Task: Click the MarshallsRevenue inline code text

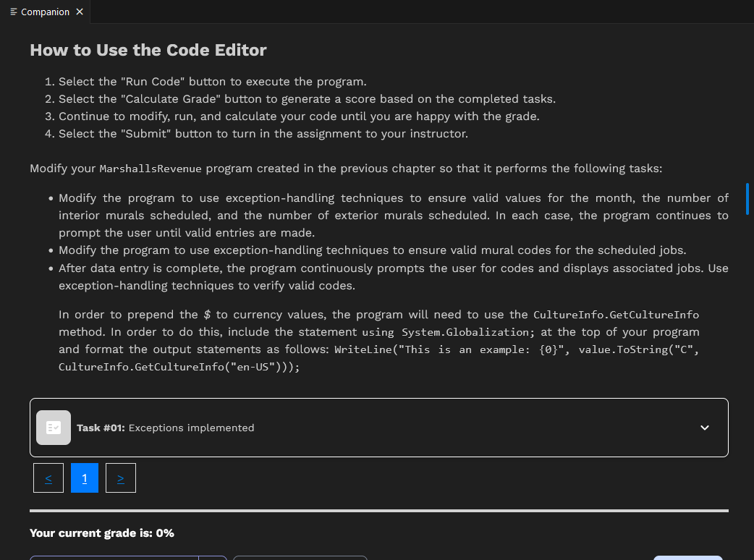Action: [x=152, y=169]
